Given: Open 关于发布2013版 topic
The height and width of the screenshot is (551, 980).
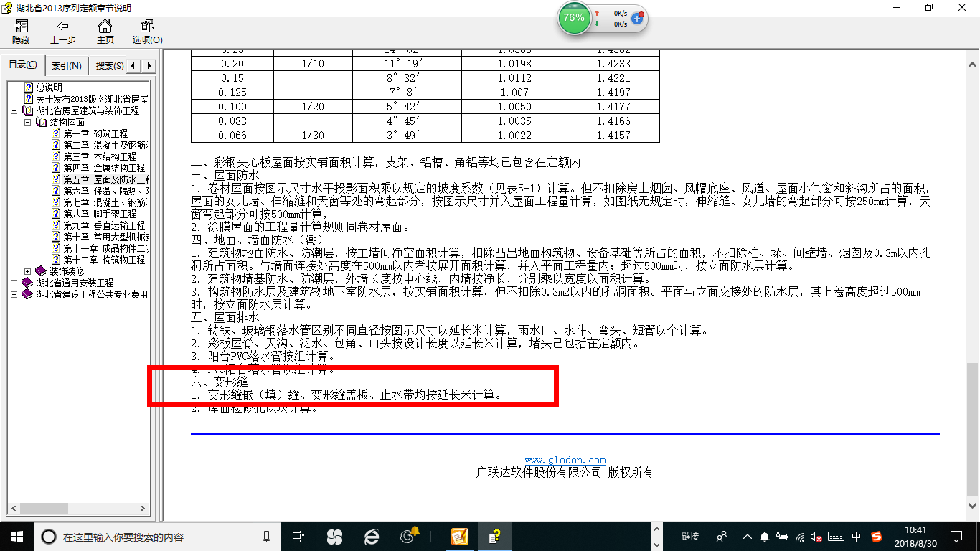Looking at the screenshot, I should point(92,99).
